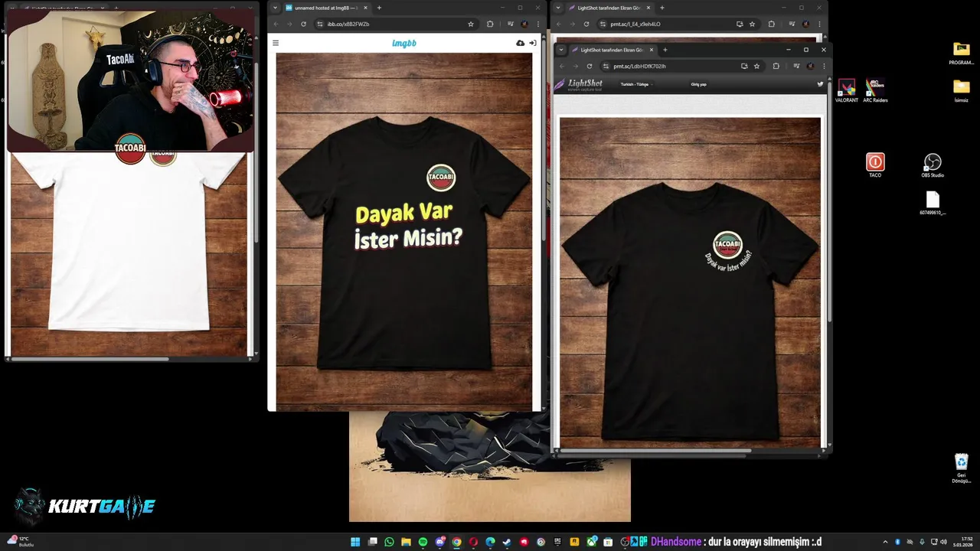Open new tab in front LightShot window

(x=665, y=50)
